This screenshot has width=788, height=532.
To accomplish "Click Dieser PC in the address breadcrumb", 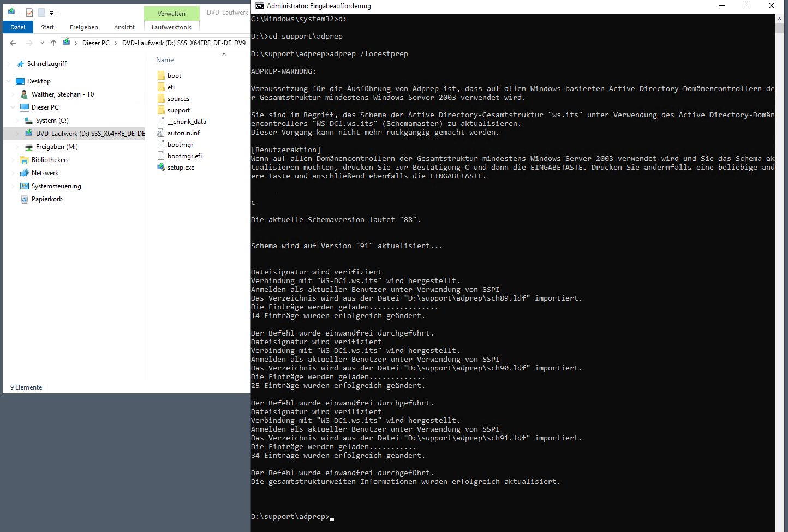I will [96, 43].
